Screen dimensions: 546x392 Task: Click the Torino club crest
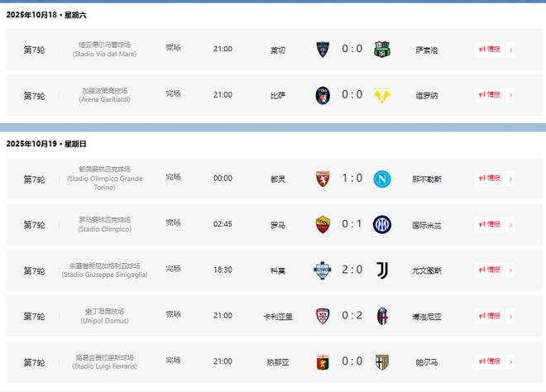[x=323, y=179]
